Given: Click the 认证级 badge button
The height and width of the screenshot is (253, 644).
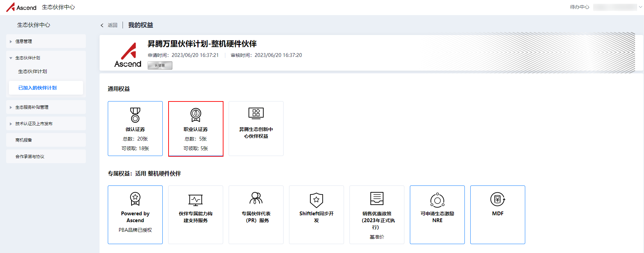Looking at the screenshot, I should coord(160,65).
